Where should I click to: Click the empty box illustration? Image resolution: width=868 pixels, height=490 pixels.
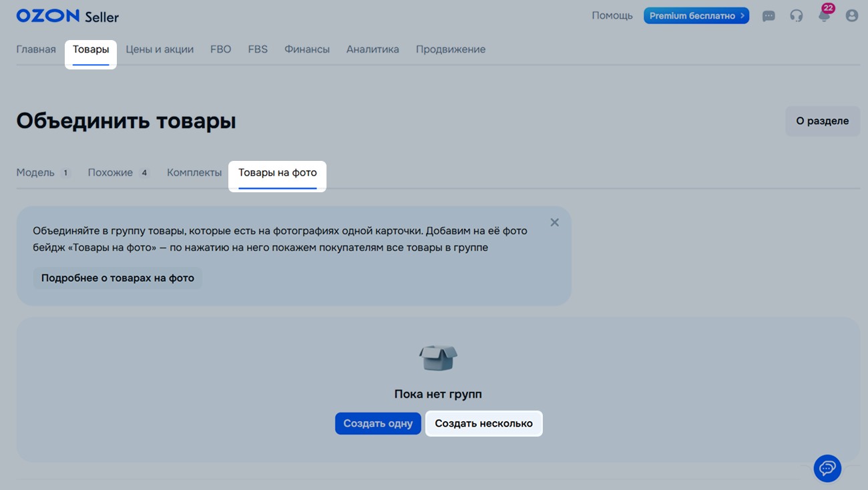tap(438, 358)
